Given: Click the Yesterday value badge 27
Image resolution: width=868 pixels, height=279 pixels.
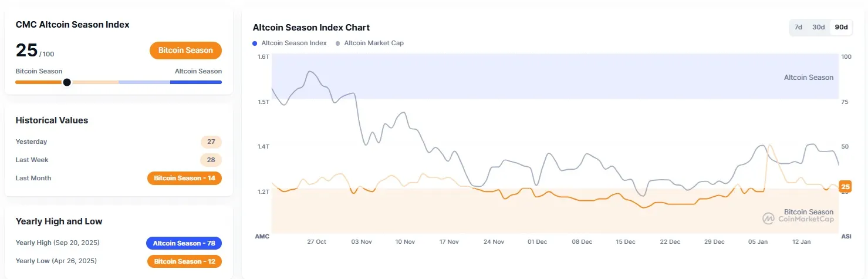Looking at the screenshot, I should pos(211,142).
